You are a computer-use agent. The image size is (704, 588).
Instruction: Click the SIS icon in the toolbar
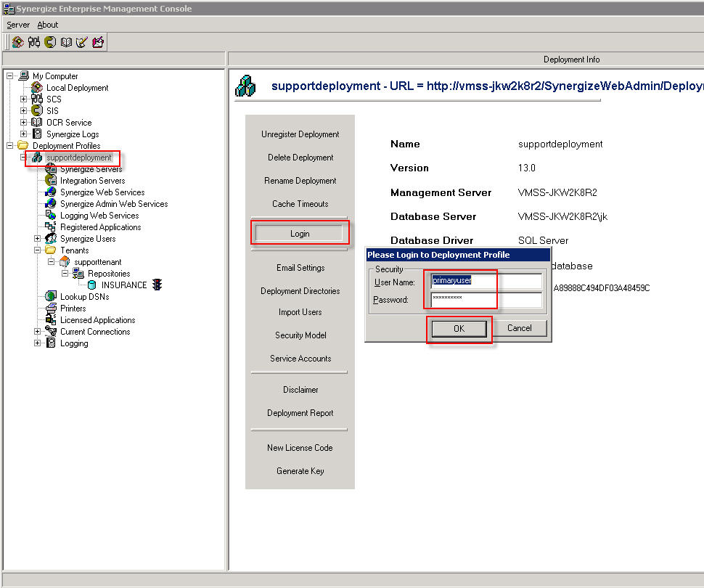pyautogui.click(x=50, y=42)
